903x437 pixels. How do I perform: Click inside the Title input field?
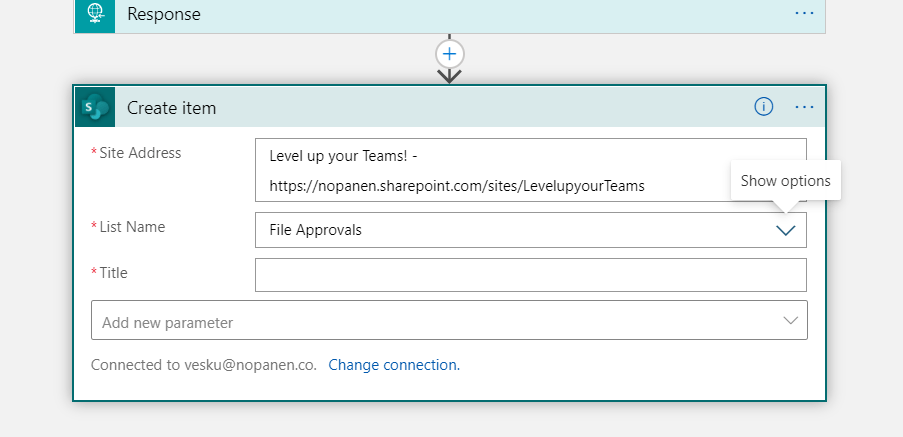(x=530, y=275)
